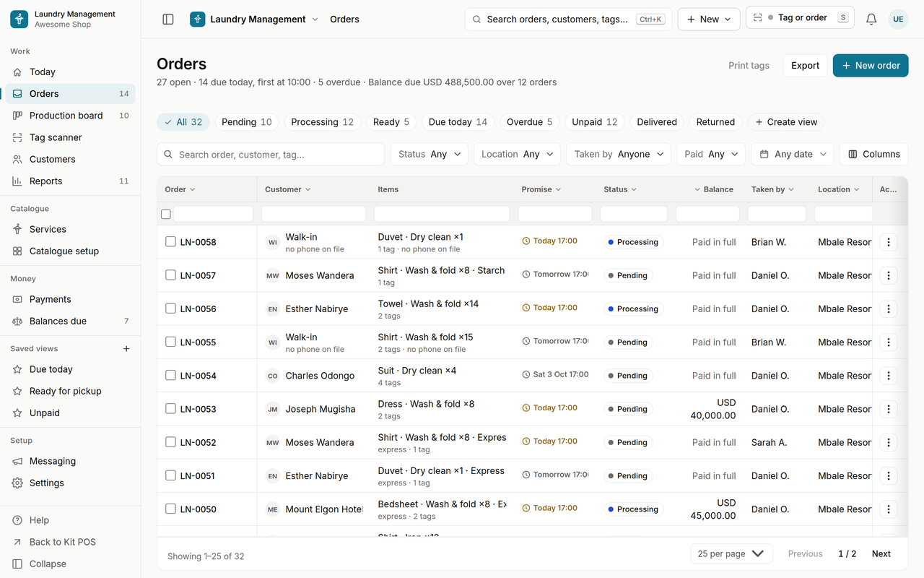Open the Status filter dropdown
Image resolution: width=924 pixels, height=578 pixels.
[x=430, y=155]
